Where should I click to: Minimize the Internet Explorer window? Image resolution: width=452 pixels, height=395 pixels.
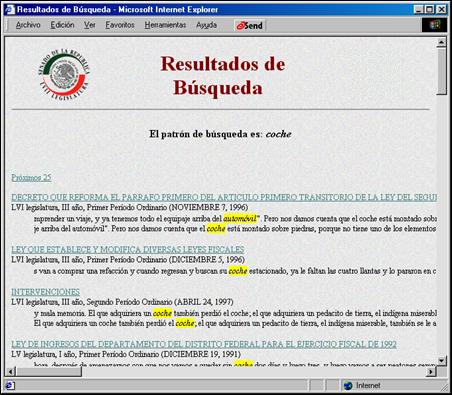pyautogui.click(x=419, y=9)
